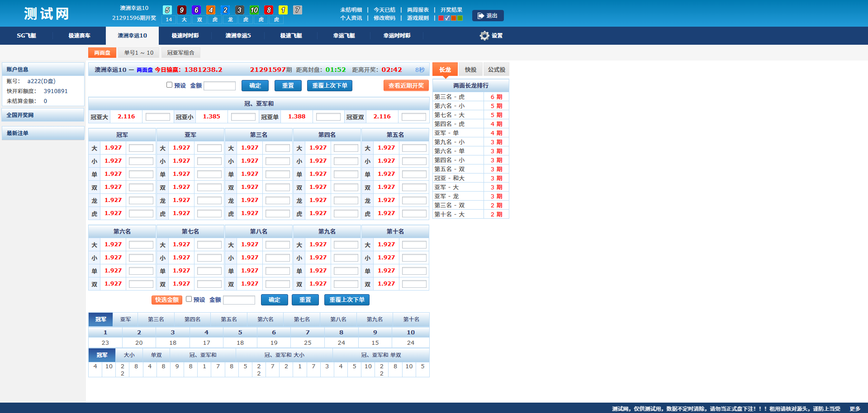The image size is (868, 413).
Task: Enable the top 预设 checkbox
Action: tap(170, 85)
